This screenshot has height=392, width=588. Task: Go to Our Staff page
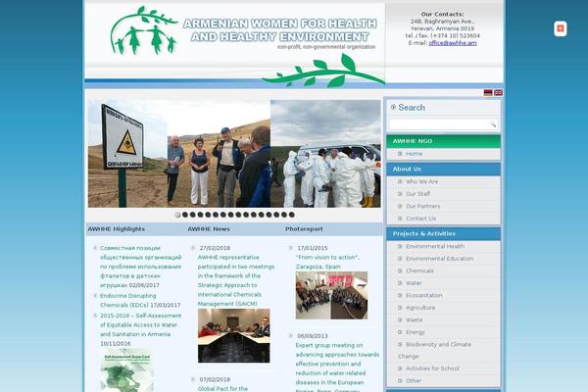417,194
